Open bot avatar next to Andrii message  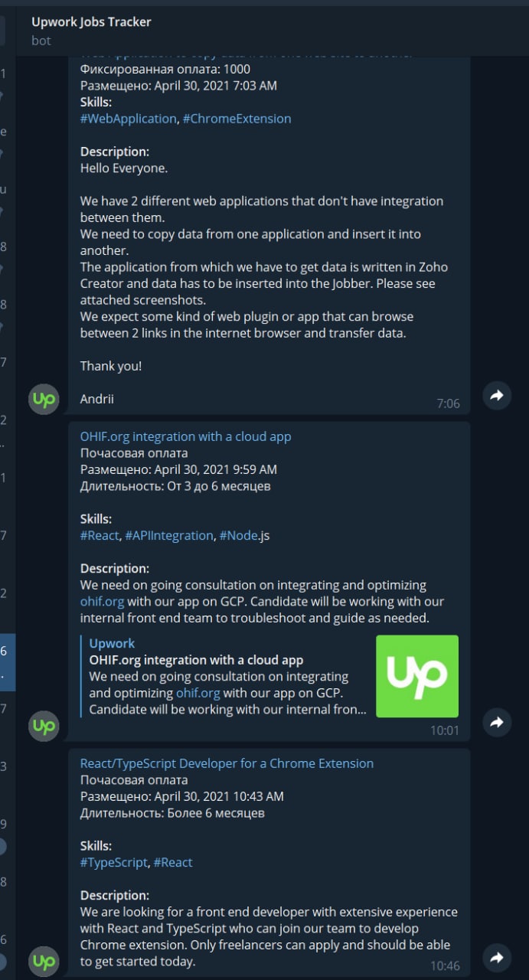tap(44, 400)
